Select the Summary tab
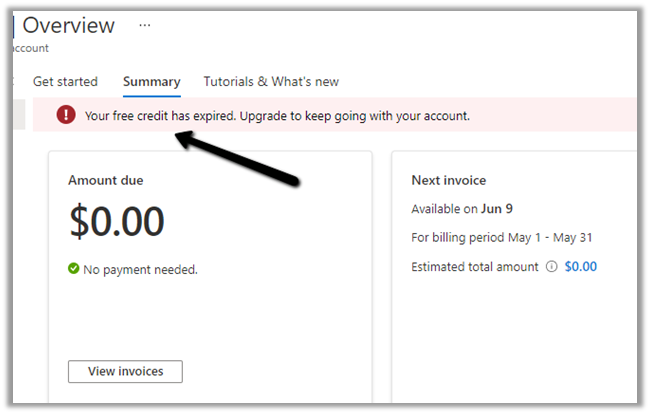Screen dimensions: 650x414 (x=151, y=82)
